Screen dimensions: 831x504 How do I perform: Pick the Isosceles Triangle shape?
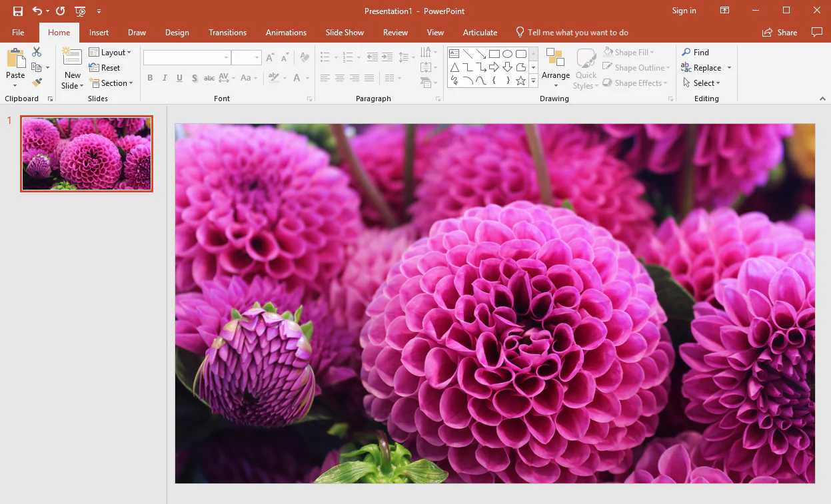pos(454,67)
